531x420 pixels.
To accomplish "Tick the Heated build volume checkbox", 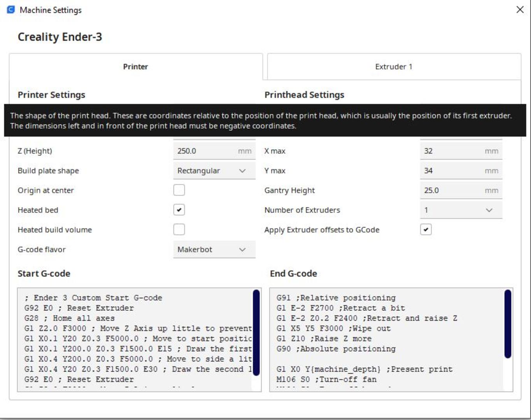I will (179, 229).
